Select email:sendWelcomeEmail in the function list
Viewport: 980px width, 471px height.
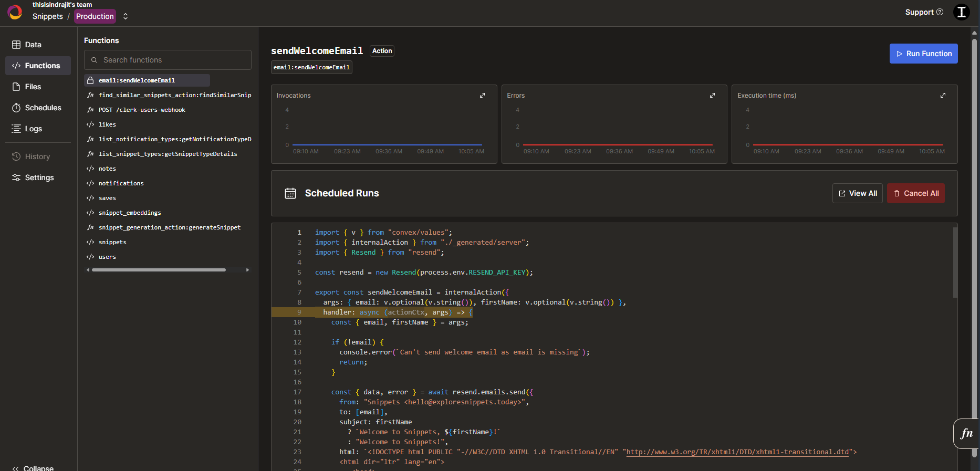pyautogui.click(x=147, y=80)
